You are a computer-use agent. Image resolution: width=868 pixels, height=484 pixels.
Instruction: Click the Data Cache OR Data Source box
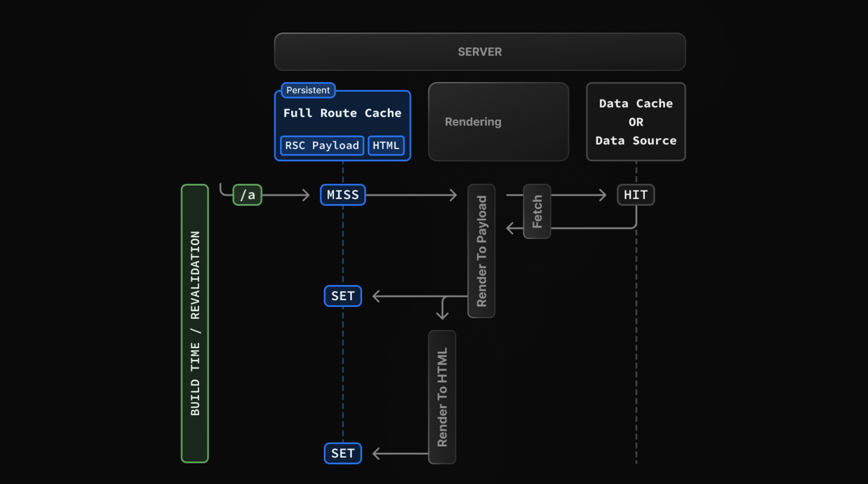click(x=636, y=122)
